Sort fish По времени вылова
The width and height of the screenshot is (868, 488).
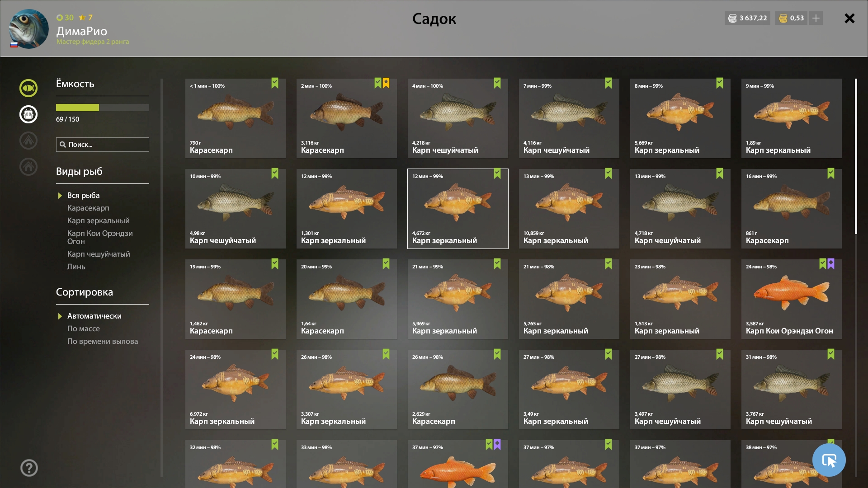(103, 341)
